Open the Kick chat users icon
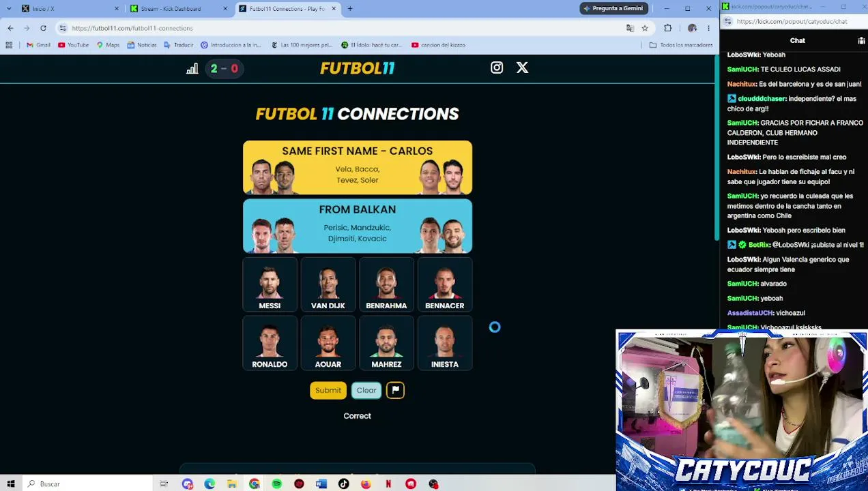The width and height of the screenshot is (868, 491). [861, 41]
